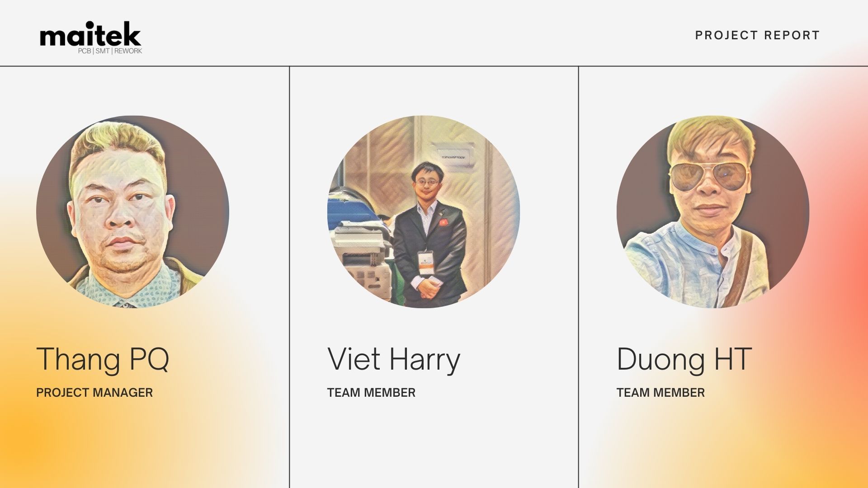Select Viet Harry's circular photo

(x=424, y=212)
